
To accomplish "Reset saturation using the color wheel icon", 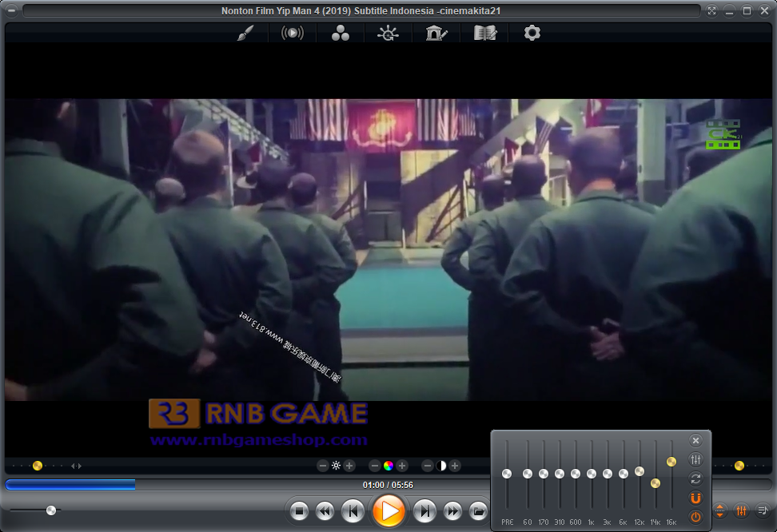I will 388,466.
